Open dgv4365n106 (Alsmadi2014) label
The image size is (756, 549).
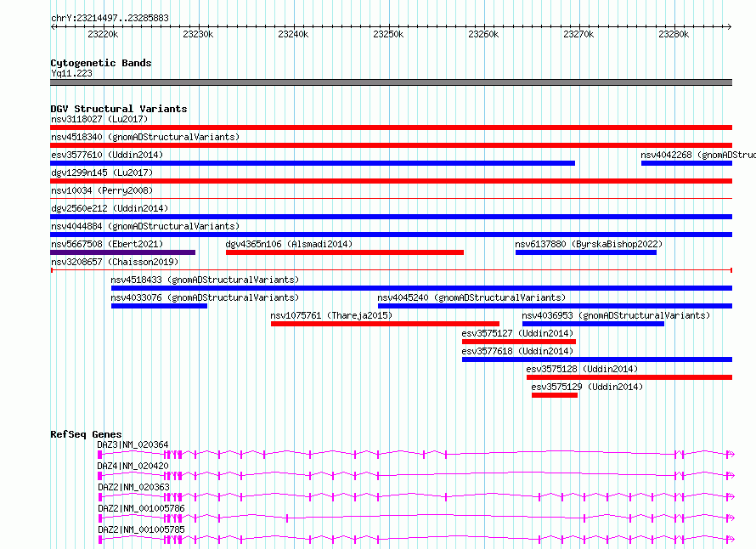coord(289,244)
